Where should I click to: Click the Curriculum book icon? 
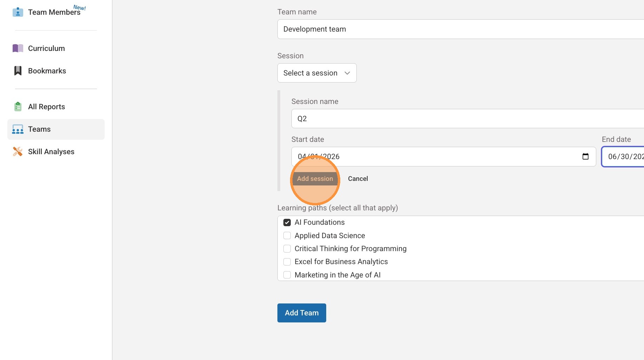tap(18, 48)
